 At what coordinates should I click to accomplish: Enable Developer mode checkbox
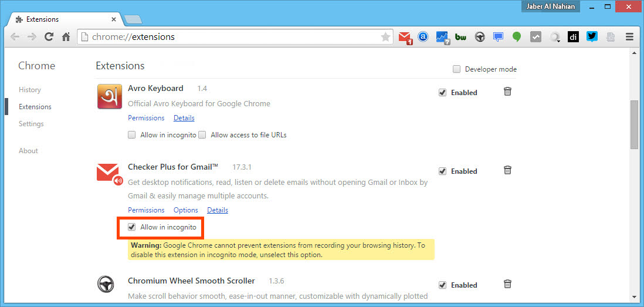click(456, 69)
